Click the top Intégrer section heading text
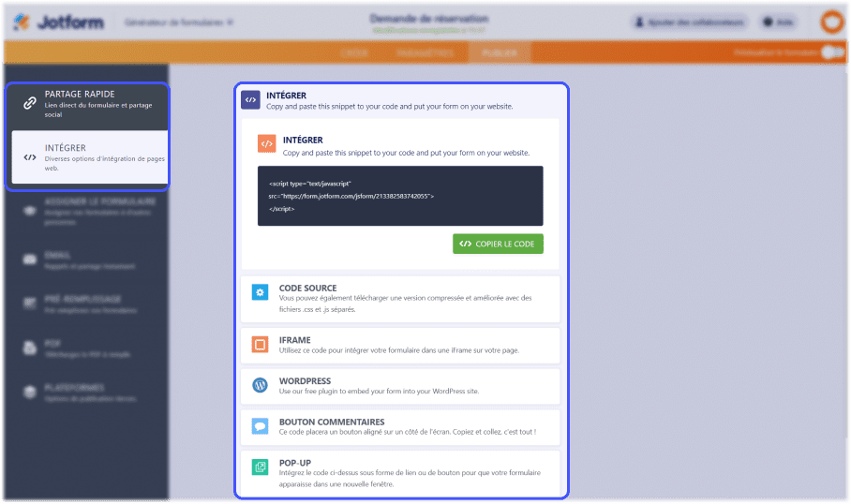Image resolution: width=851 pixels, height=504 pixels. click(x=286, y=96)
